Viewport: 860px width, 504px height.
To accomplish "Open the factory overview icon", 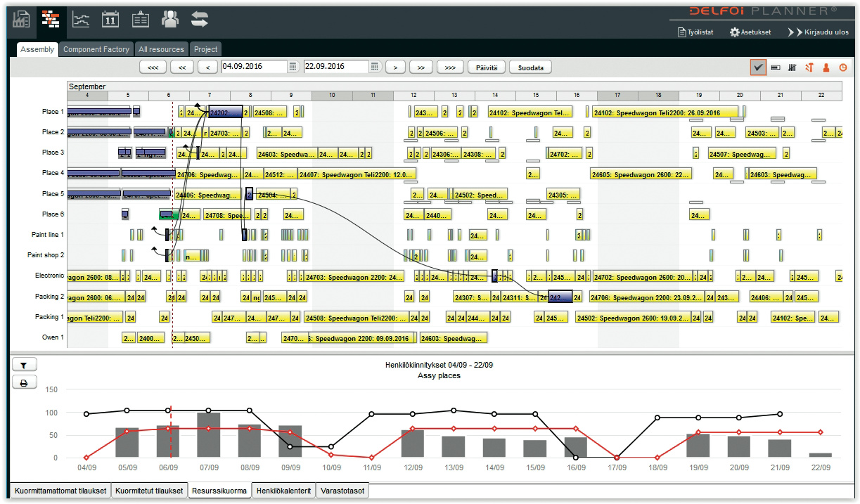I will click(21, 20).
